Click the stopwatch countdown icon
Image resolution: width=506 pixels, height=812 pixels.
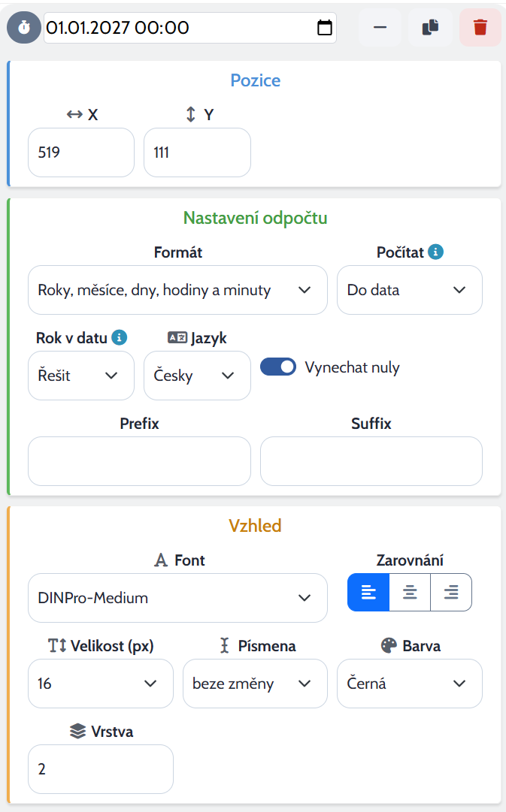[x=24, y=28]
